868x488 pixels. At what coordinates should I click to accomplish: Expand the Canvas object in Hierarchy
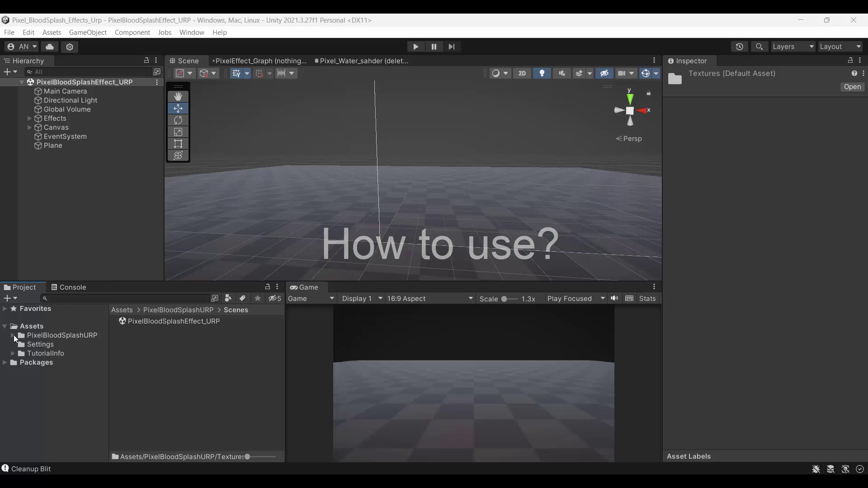point(29,127)
